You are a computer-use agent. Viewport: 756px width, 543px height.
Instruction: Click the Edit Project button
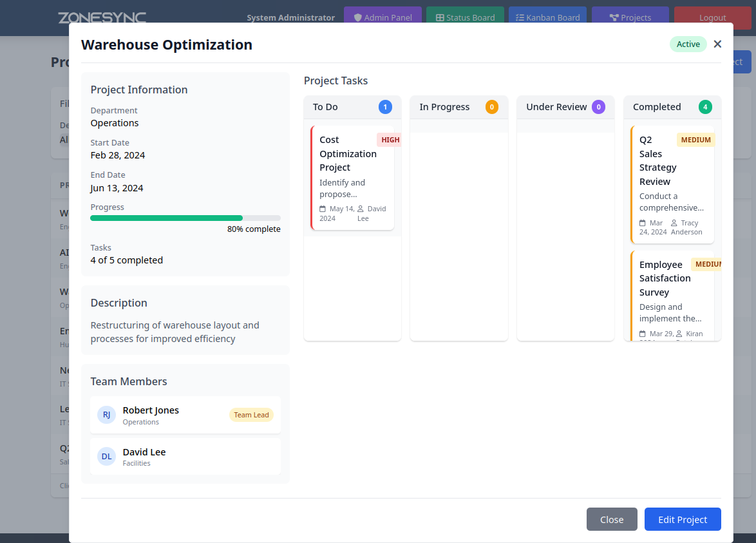coord(683,519)
